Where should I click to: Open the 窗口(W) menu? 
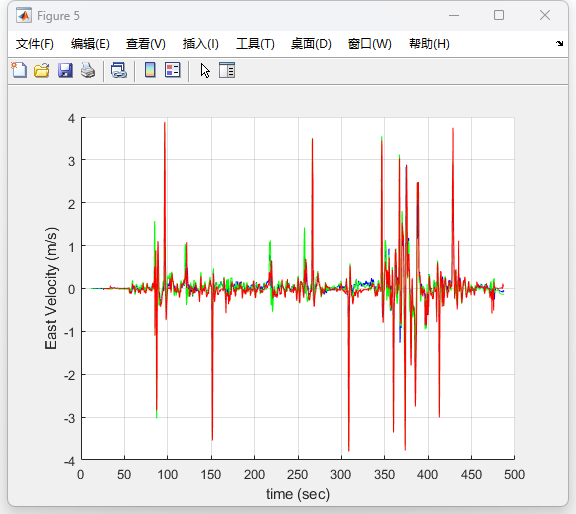coord(370,44)
